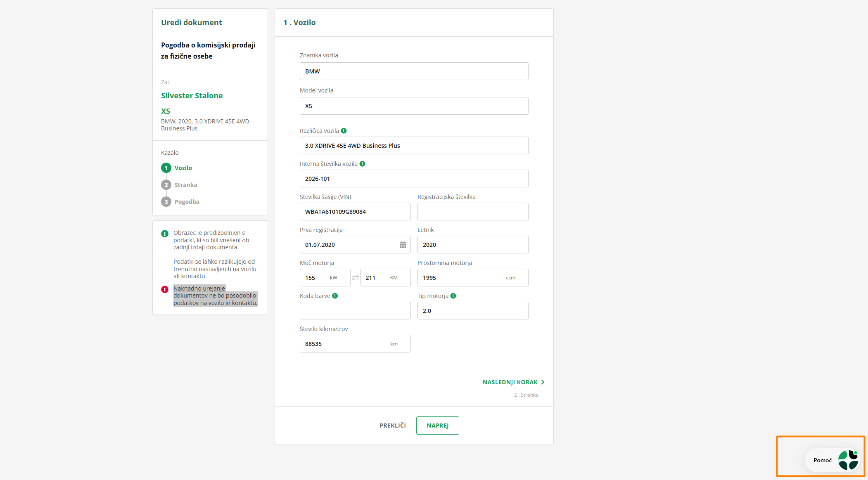The height and width of the screenshot is (480, 868).
Task: Click the red warning icon in notice panel
Action: [x=165, y=289]
